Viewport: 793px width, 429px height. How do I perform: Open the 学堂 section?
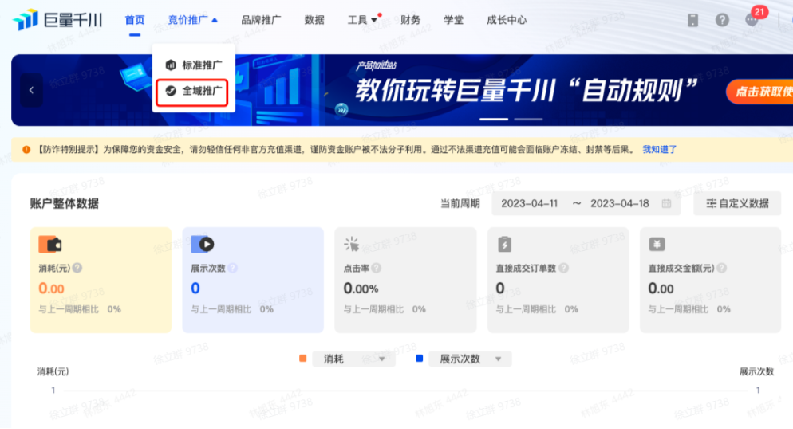tap(454, 20)
